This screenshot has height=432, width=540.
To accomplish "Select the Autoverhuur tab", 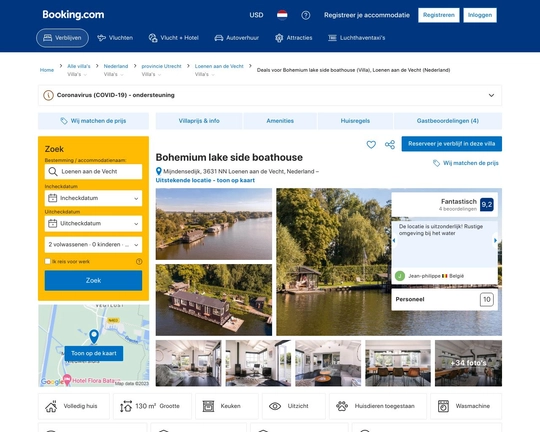I will [237, 38].
